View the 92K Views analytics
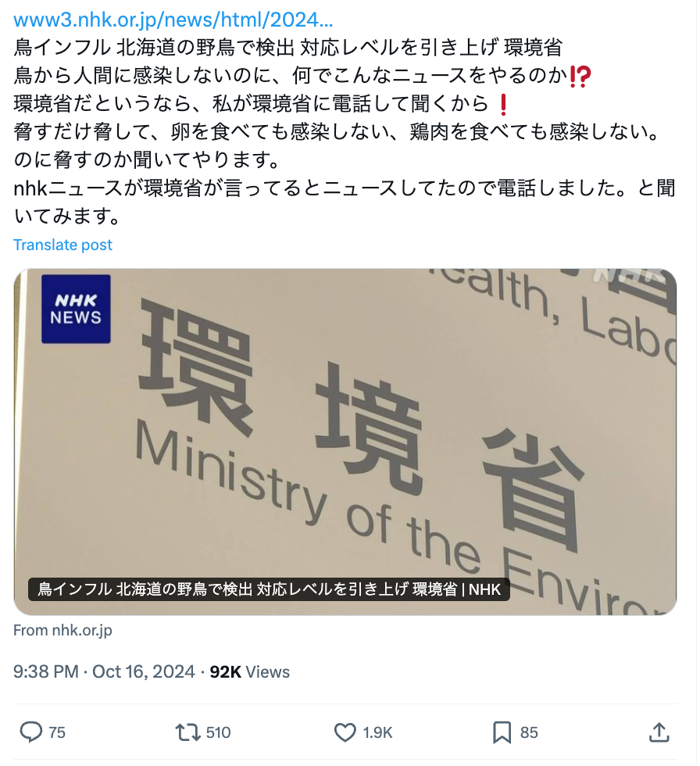This screenshot has height=766, width=700. pyautogui.click(x=249, y=671)
